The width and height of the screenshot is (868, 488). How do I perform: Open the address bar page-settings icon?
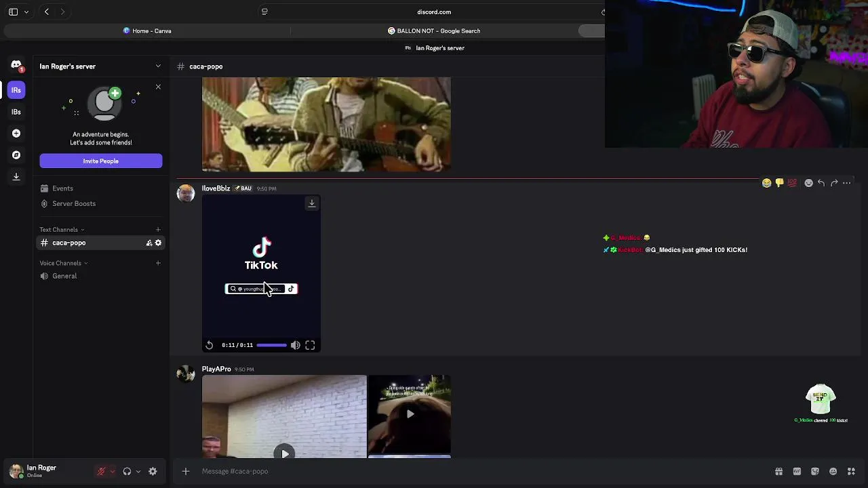tap(264, 12)
